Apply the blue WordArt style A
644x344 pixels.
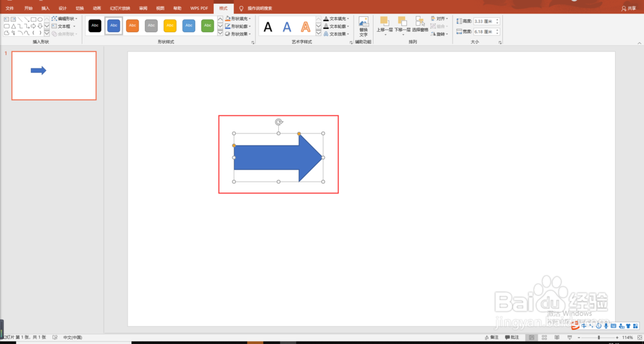(x=287, y=27)
